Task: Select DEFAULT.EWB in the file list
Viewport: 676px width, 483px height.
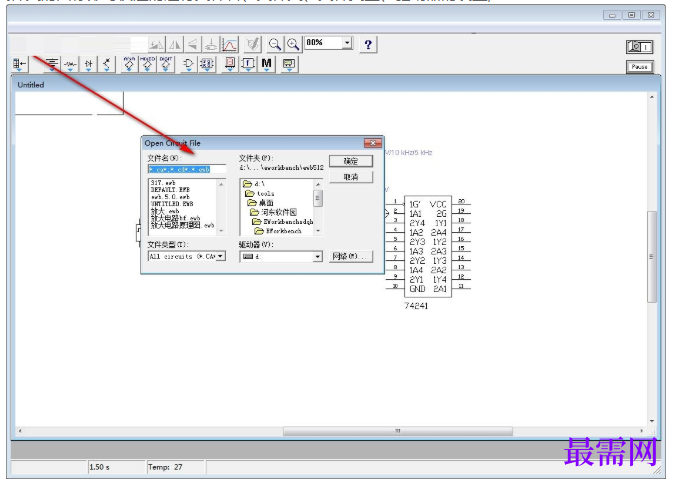Action: click(x=170, y=190)
